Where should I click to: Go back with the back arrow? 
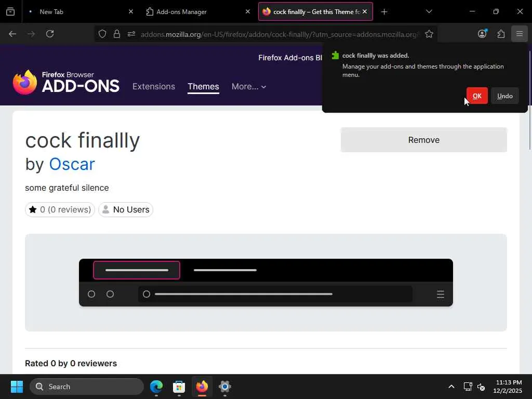pos(12,34)
